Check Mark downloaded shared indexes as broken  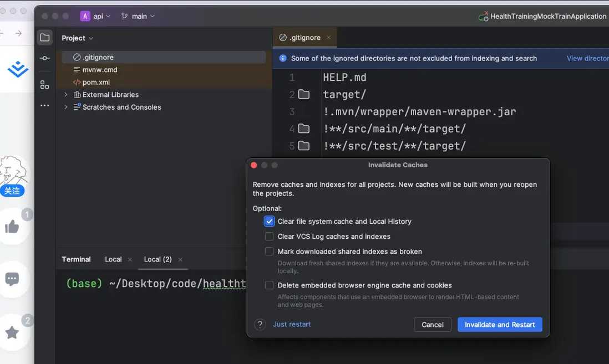(270, 252)
